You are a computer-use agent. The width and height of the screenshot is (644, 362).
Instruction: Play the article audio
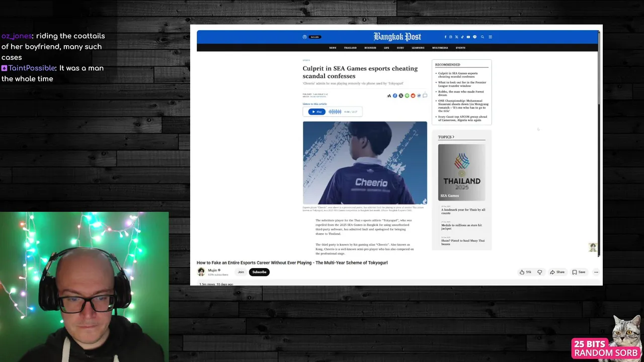316,112
